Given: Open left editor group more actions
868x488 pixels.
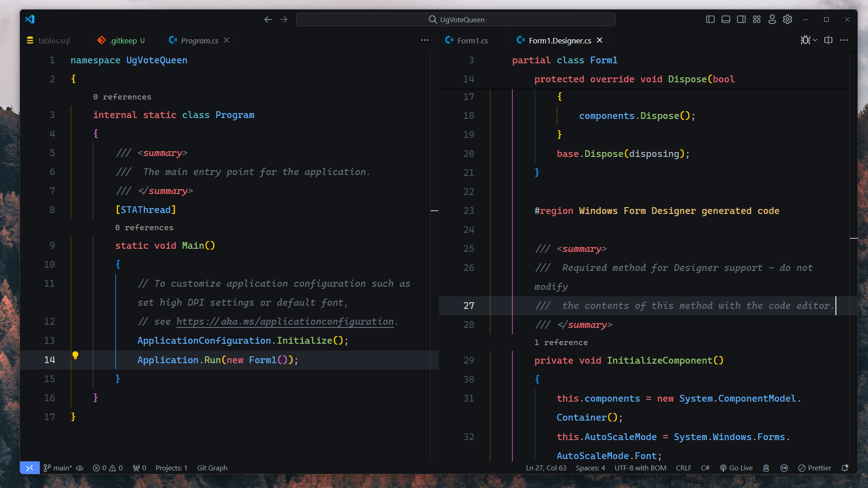Looking at the screenshot, I should [425, 40].
